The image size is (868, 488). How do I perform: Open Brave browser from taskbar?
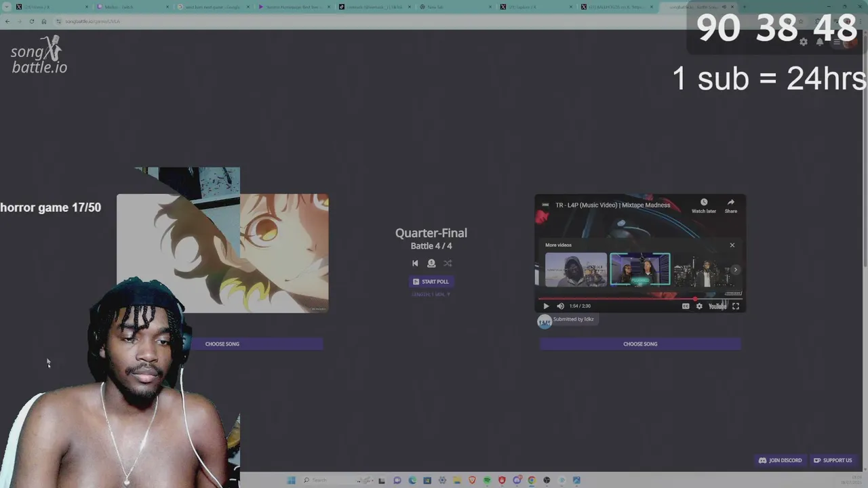(x=472, y=481)
